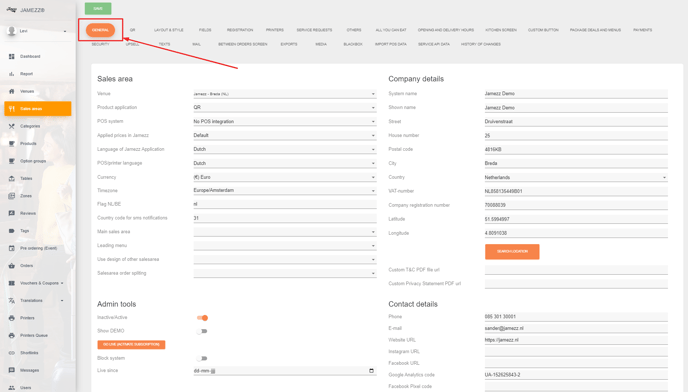The width and height of the screenshot is (688, 392).
Task: Switch to the Payments tab
Action: (642, 30)
